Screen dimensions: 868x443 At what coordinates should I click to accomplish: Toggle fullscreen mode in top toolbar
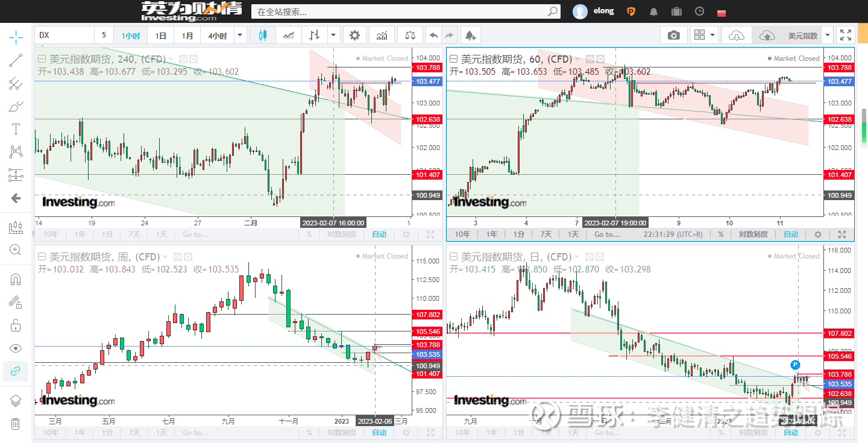click(x=846, y=36)
